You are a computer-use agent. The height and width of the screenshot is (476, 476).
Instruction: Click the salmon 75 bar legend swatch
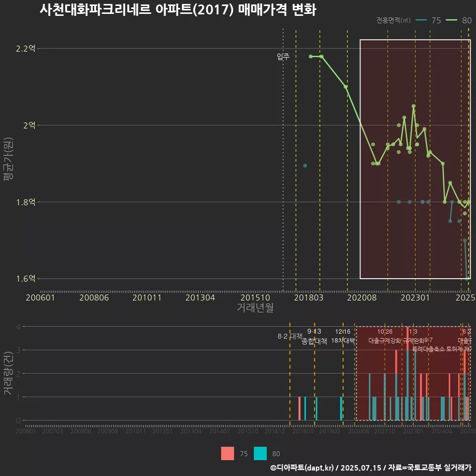(228, 453)
